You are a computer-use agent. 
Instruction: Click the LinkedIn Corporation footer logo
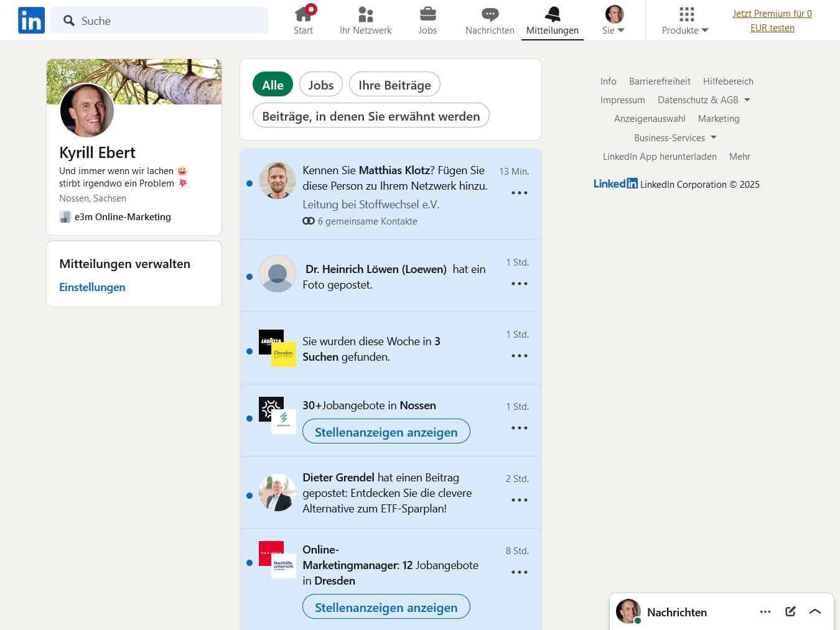(x=615, y=183)
